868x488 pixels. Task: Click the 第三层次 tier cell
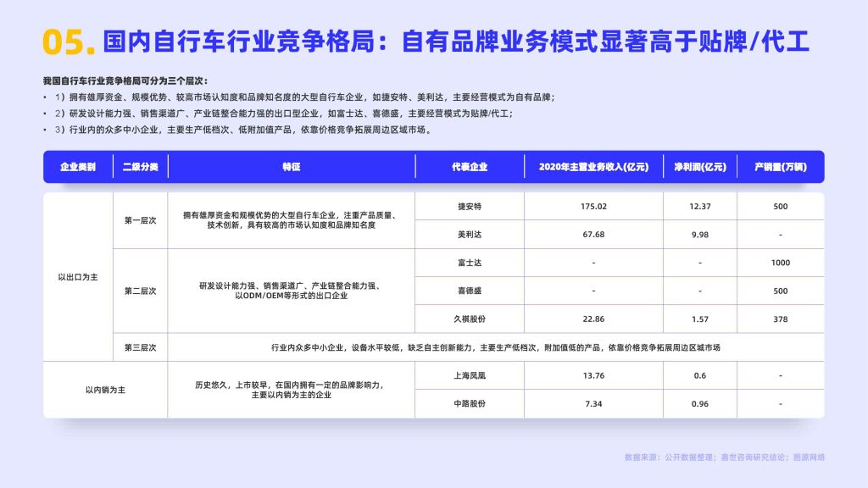[x=141, y=347]
